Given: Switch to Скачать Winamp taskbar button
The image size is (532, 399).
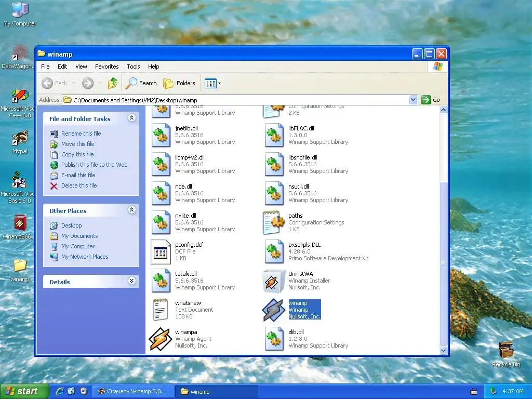Looking at the screenshot, I should [133, 392].
